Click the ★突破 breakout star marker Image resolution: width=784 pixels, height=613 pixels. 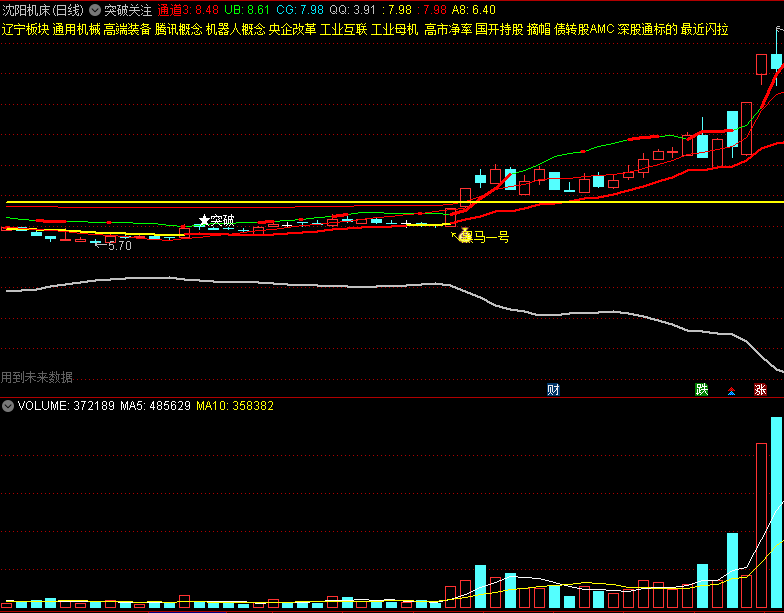point(216,220)
